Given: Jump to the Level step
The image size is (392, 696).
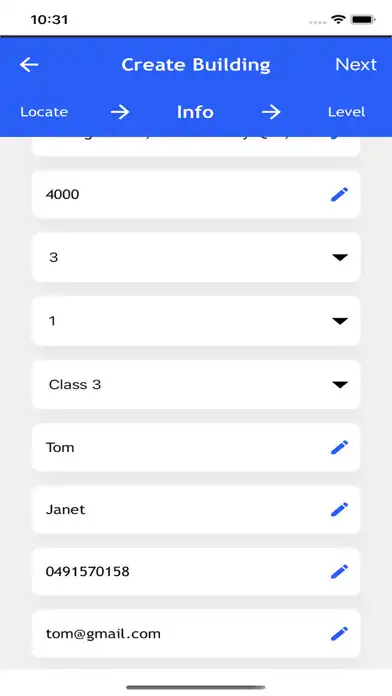Looking at the screenshot, I should [x=346, y=112].
